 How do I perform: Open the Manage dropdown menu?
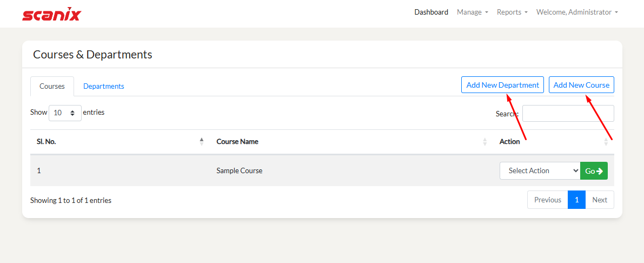472,12
